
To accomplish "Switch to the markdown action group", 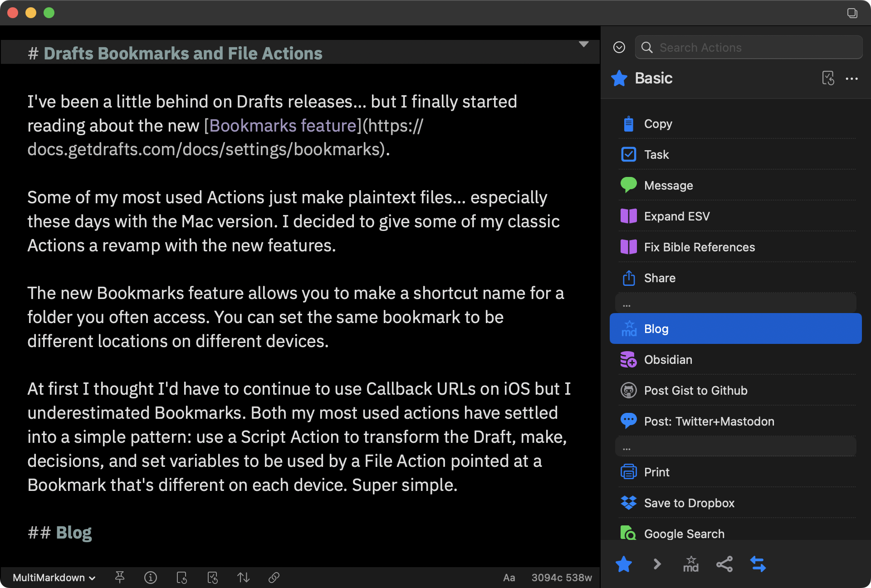I will click(x=691, y=564).
